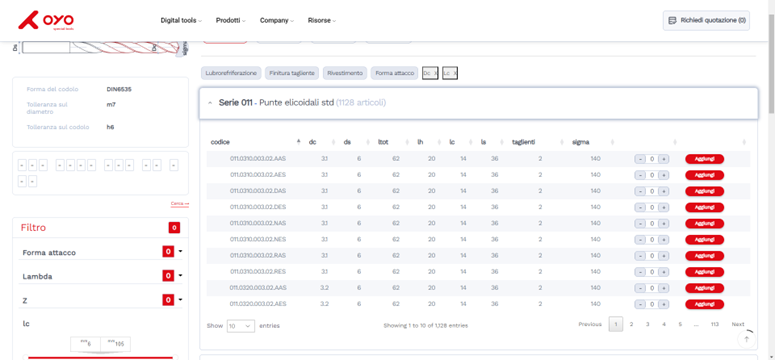Click the lc maximum value 105 field

point(116,344)
